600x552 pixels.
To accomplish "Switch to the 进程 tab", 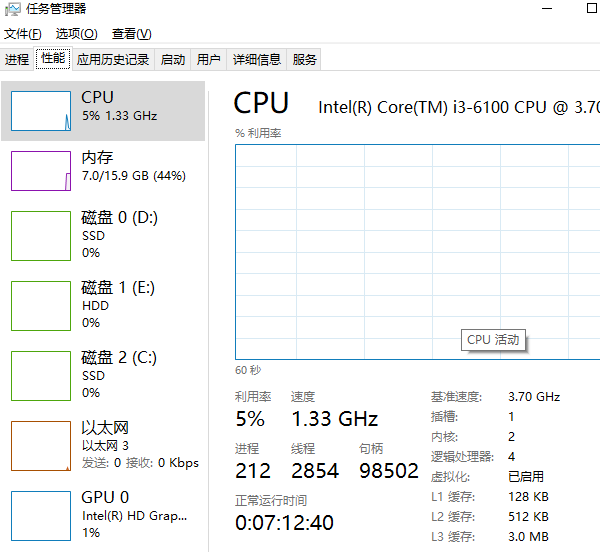I will click(x=17, y=60).
